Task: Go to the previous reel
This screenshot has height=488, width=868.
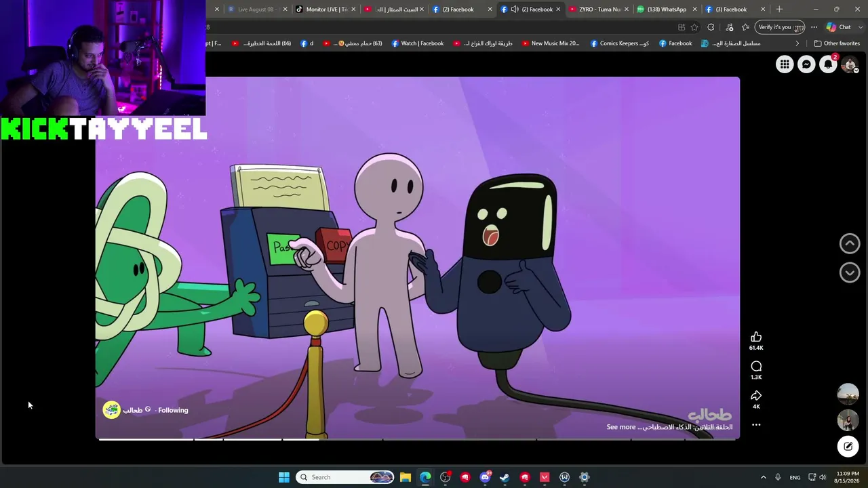Action: [x=850, y=243]
